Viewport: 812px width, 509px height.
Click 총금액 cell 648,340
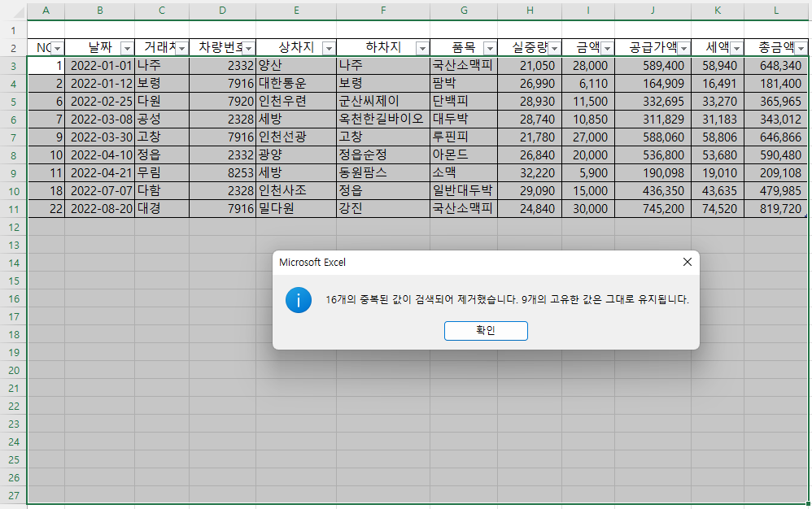[775, 66]
